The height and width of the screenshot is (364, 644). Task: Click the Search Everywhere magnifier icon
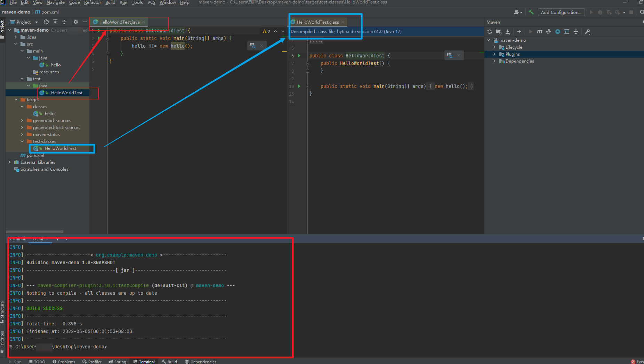642,12
